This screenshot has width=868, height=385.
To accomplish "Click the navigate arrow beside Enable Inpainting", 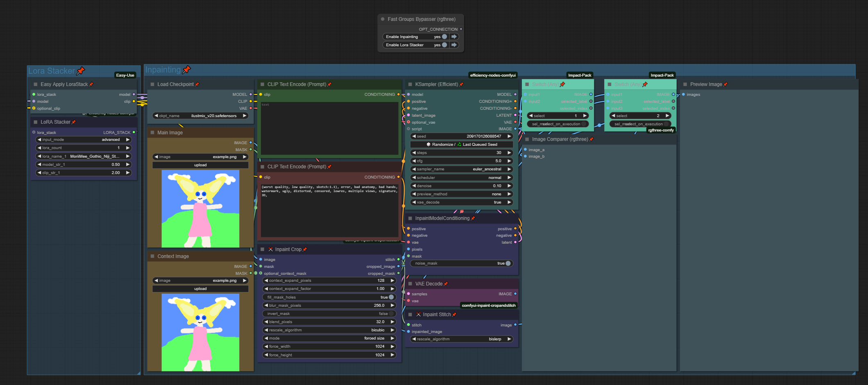I will click(454, 37).
